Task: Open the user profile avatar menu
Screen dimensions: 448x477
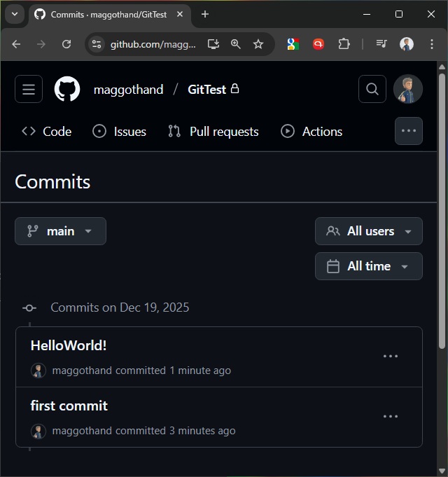Action: point(408,89)
